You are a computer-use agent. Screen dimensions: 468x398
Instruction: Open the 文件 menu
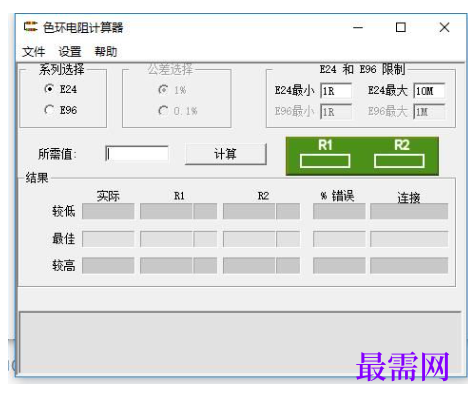tap(34, 52)
